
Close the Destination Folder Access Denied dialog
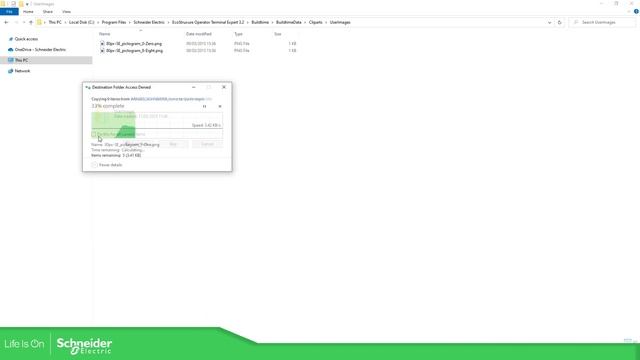click(x=224, y=87)
